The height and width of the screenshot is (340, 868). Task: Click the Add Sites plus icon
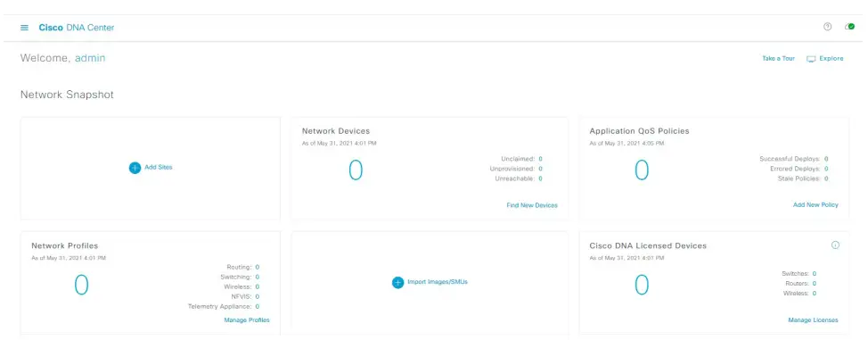(135, 168)
